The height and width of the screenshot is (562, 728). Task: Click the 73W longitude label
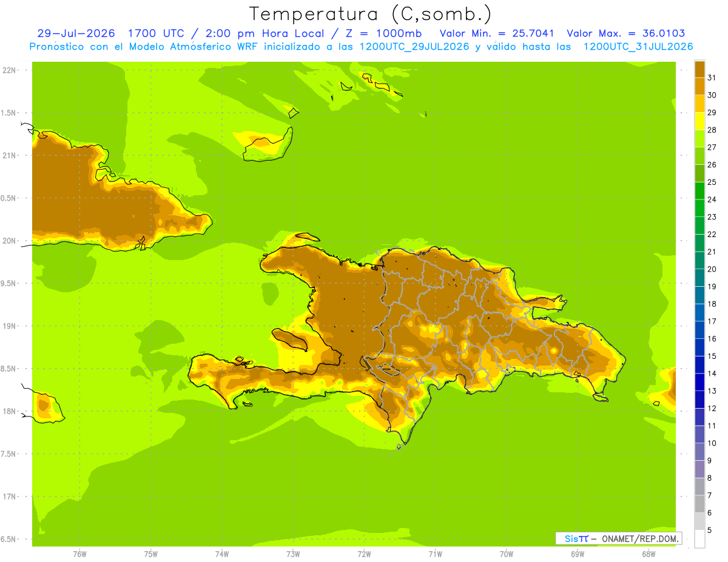293,554
